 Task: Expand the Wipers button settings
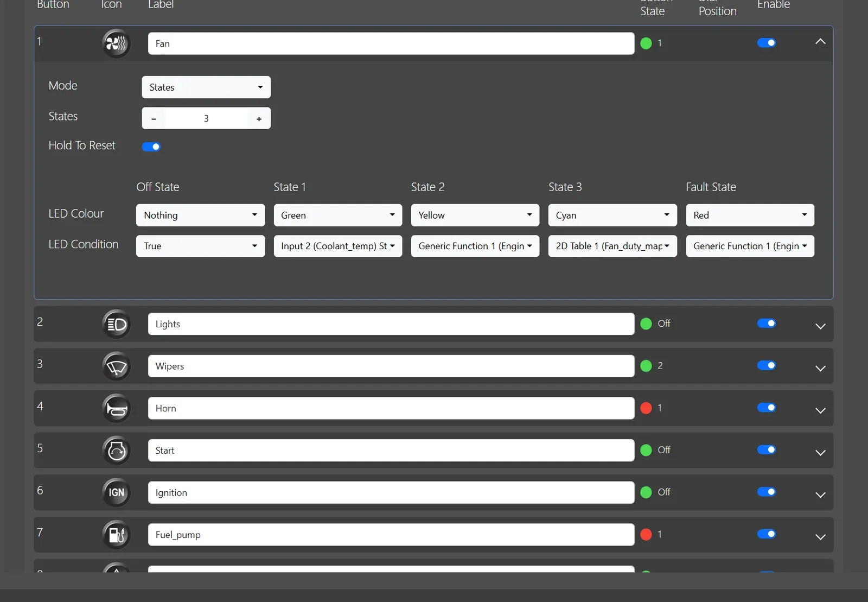820,369
